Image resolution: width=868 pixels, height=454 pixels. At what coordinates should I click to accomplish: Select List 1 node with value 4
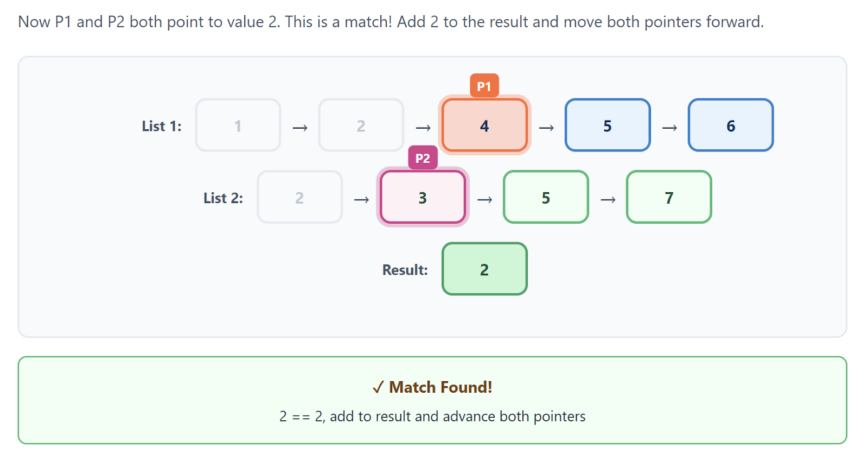tap(484, 125)
